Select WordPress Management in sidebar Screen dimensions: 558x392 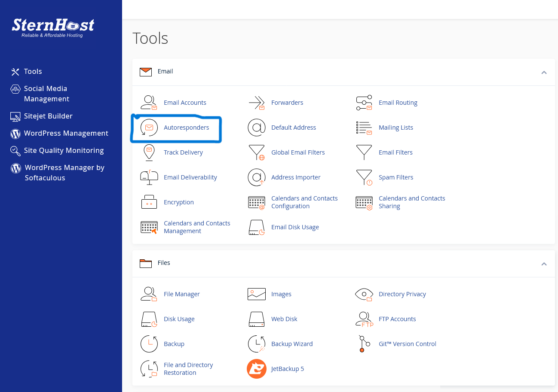(x=66, y=133)
